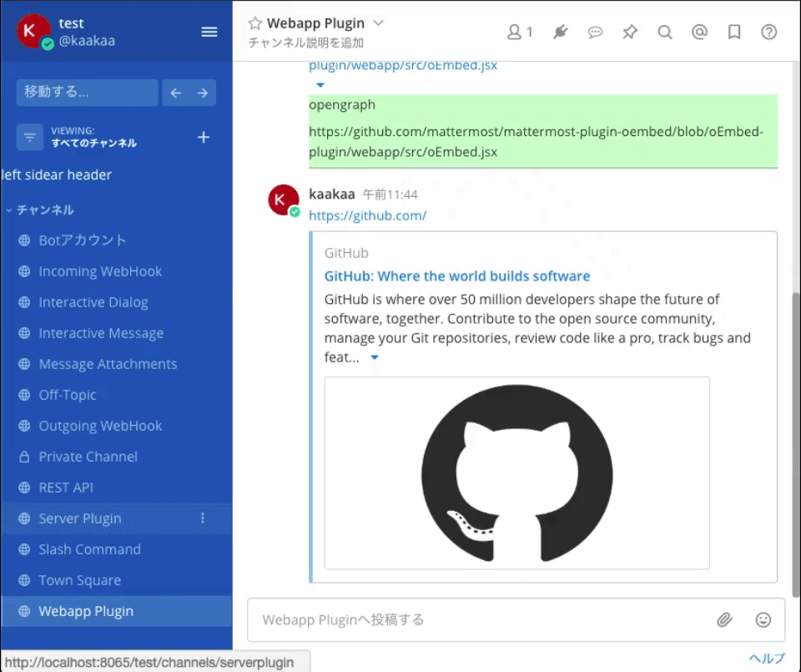Viewport: 801px width, 672px height.
Task: Click the green opengraph attachment text
Action: point(543,131)
